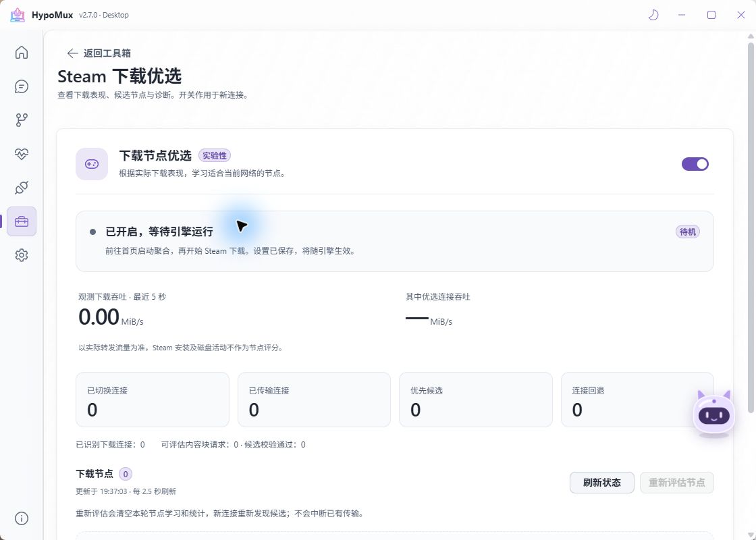Open the chat messages sidebar icon
The width and height of the screenshot is (756, 540).
(21, 86)
